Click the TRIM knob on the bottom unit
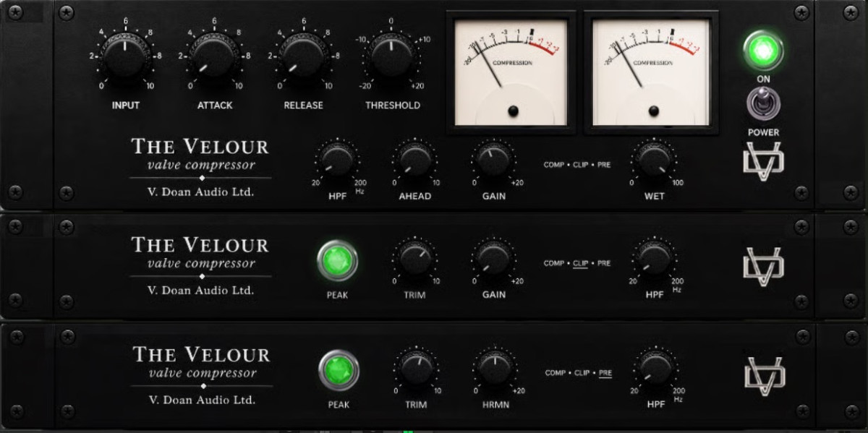This screenshot has height=433, width=868. [x=417, y=369]
